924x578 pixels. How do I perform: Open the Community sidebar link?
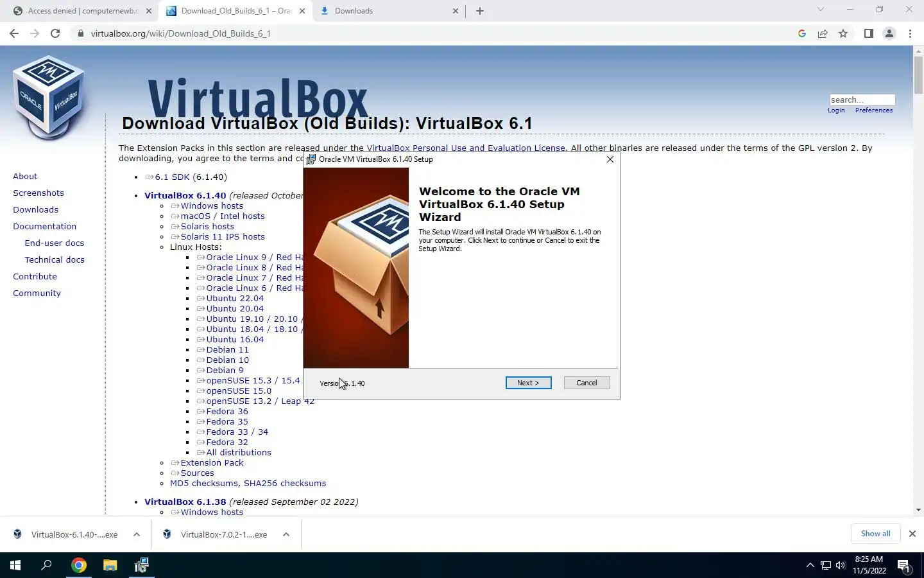[x=37, y=293]
